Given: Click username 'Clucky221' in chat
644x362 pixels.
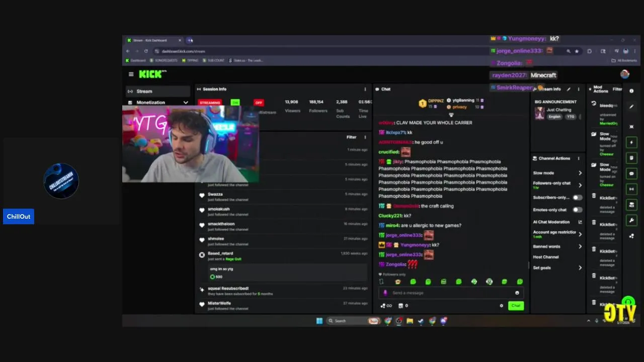Looking at the screenshot, I should pos(390,216).
